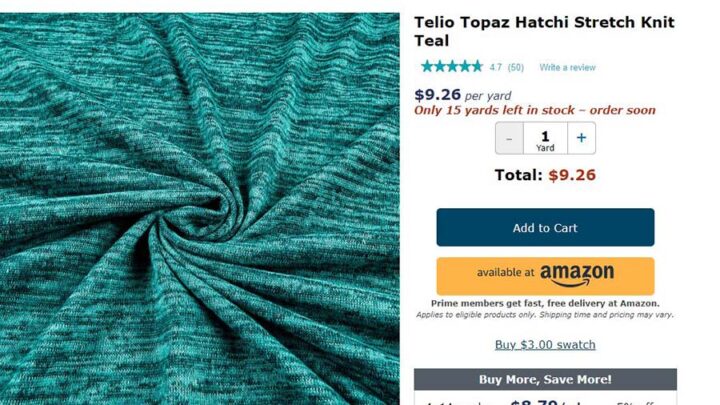Click the Only 15 yards left notice
720x405 pixels.
click(534, 110)
